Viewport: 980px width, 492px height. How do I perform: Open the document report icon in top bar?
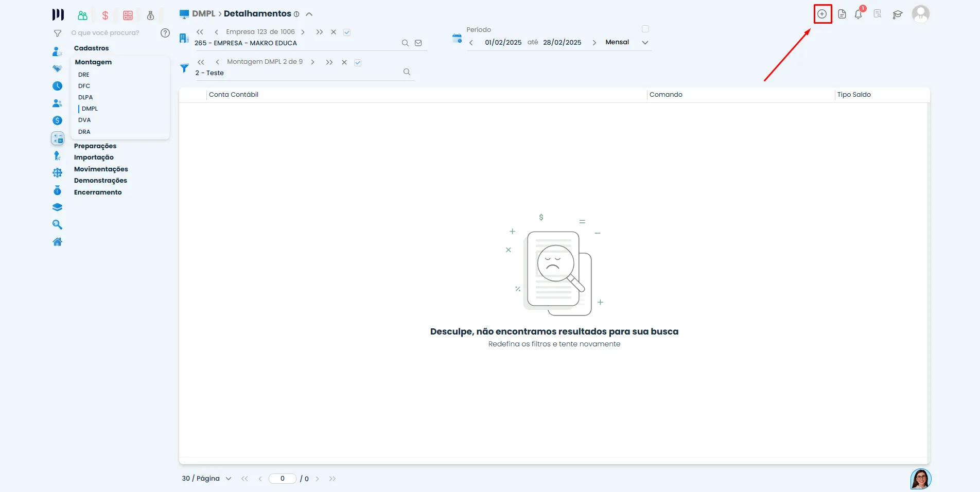[x=842, y=14]
